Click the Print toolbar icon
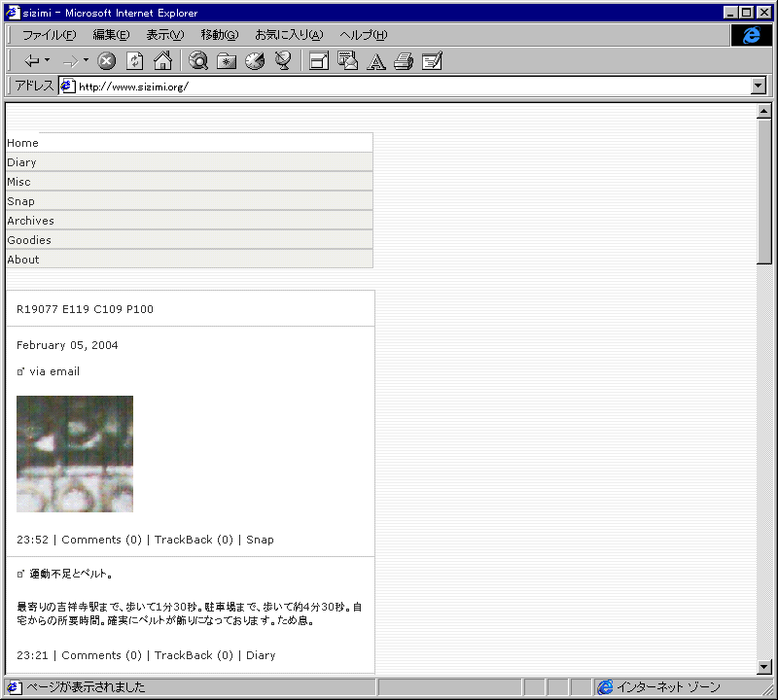 [x=404, y=61]
